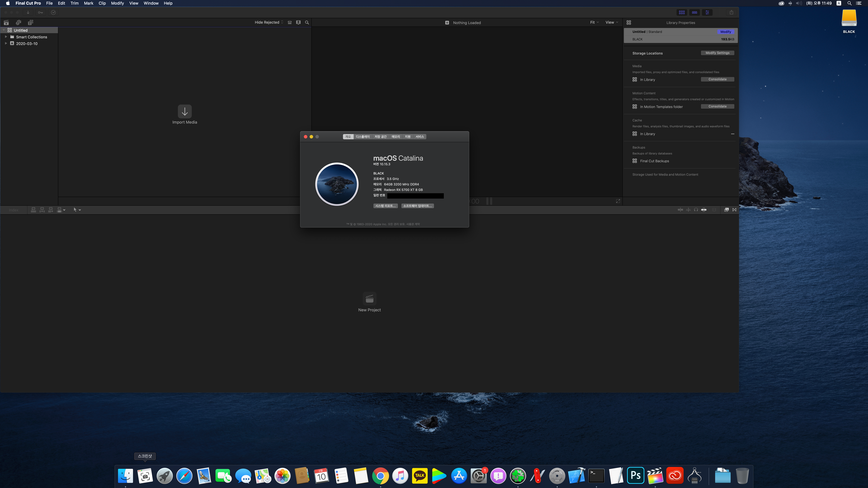868x488 pixels.
Task: Toggle the Inspector panel visibility button
Action: [707, 12]
